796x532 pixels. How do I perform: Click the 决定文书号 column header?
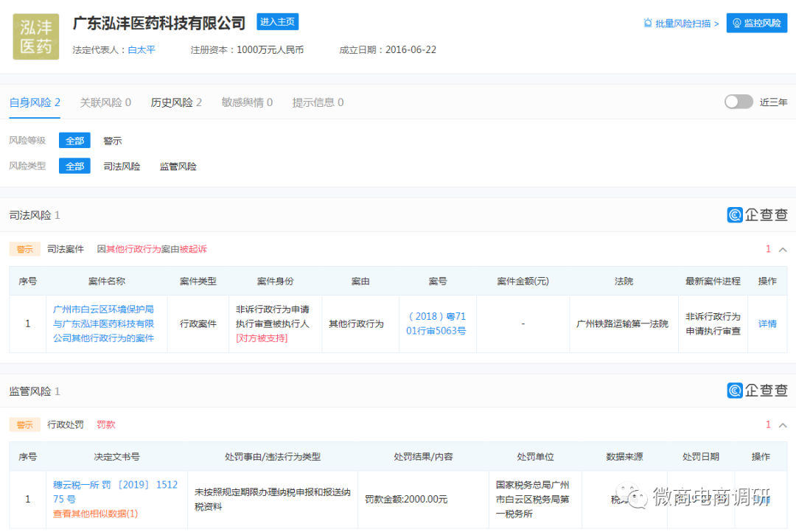(116, 457)
